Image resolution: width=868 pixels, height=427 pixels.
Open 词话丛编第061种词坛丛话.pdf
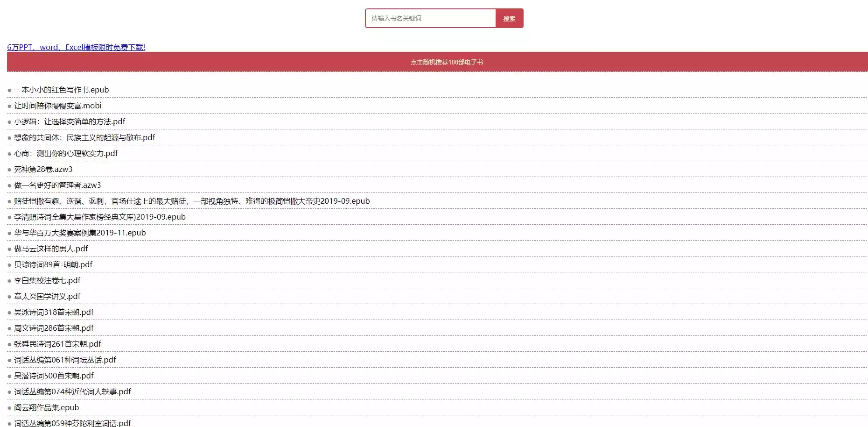[x=64, y=360]
